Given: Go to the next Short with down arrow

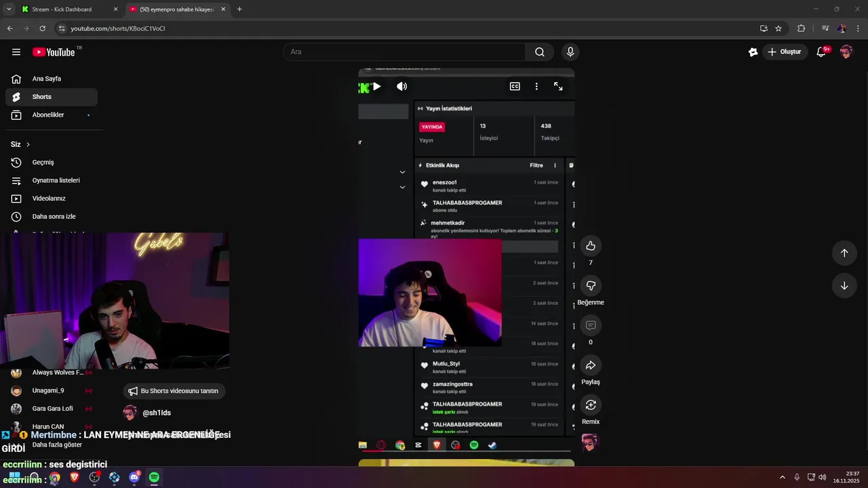Looking at the screenshot, I should point(844,285).
